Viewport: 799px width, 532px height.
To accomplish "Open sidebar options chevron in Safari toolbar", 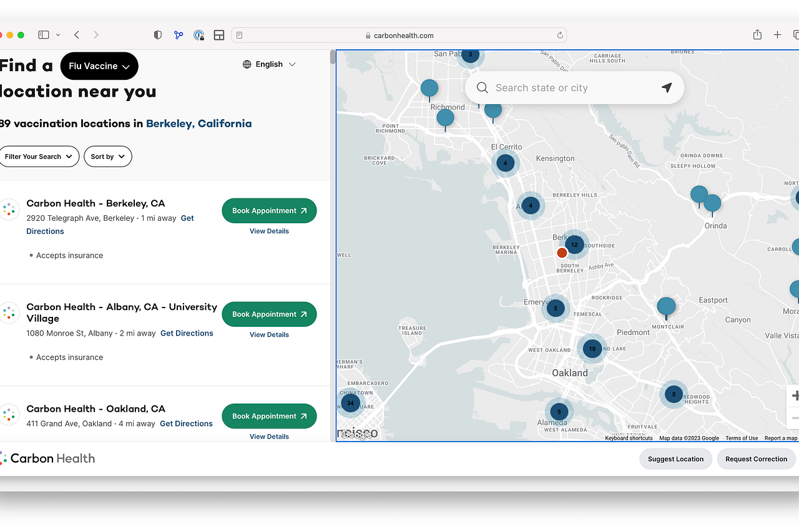I will [x=58, y=35].
